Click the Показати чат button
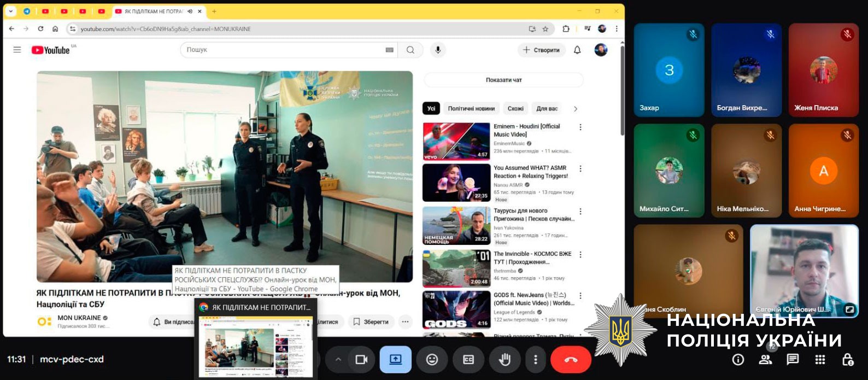Viewport: 868px width, 380px height. point(503,80)
